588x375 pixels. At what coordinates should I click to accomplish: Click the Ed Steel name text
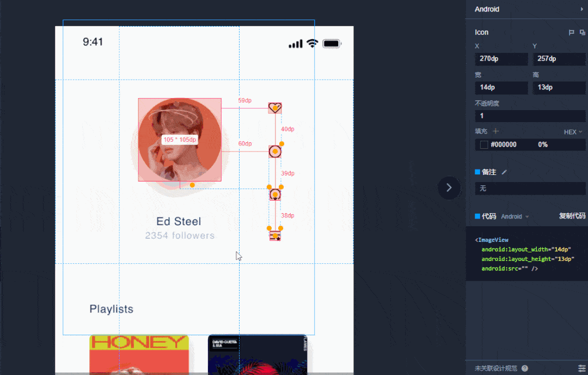(179, 221)
